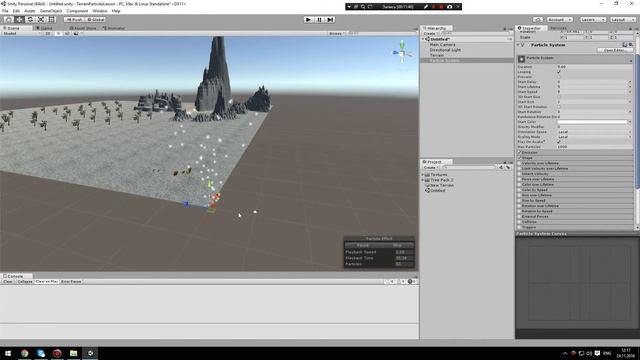Open the Simulation Space dropdown
This screenshot has height=360, width=640.
[x=595, y=132]
